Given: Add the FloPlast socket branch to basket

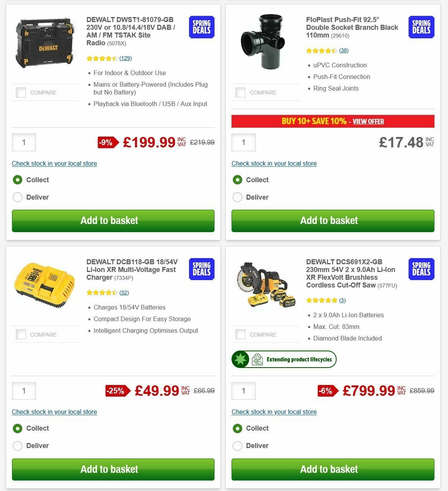Looking at the screenshot, I should click(333, 221).
